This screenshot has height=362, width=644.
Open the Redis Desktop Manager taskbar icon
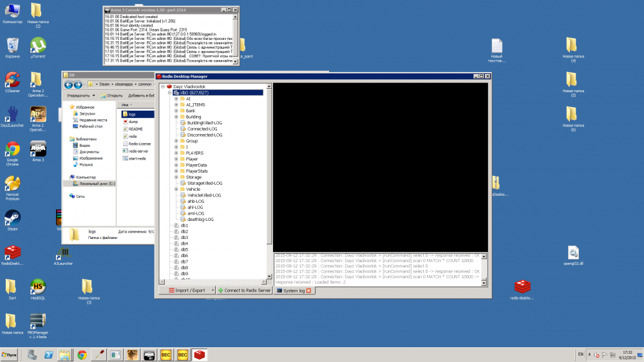[x=199, y=355]
